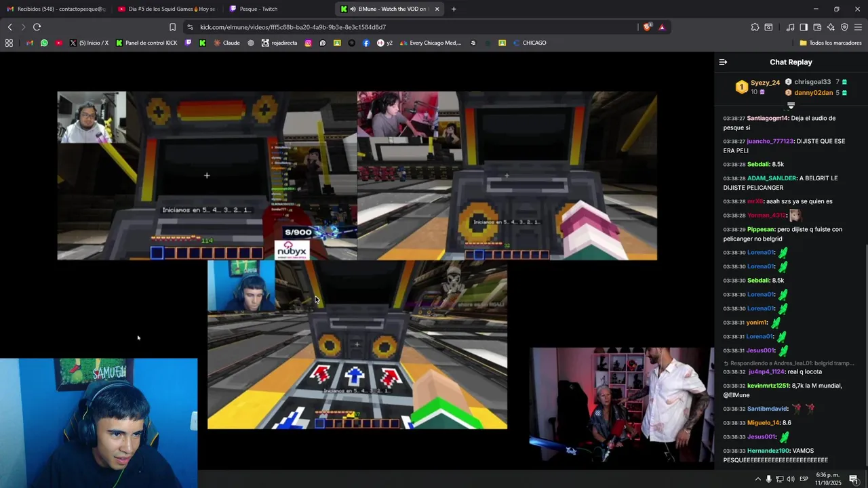Switch to Pesque - Twitch tab
Screen dimensions: 868x488
(x=278, y=9)
